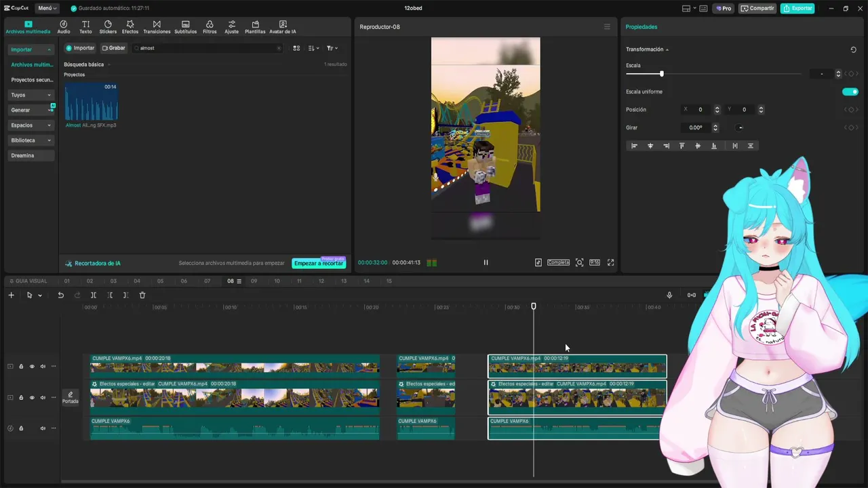The height and width of the screenshot is (488, 868).
Task: Open the Menú dropdown
Action: [x=47, y=8]
